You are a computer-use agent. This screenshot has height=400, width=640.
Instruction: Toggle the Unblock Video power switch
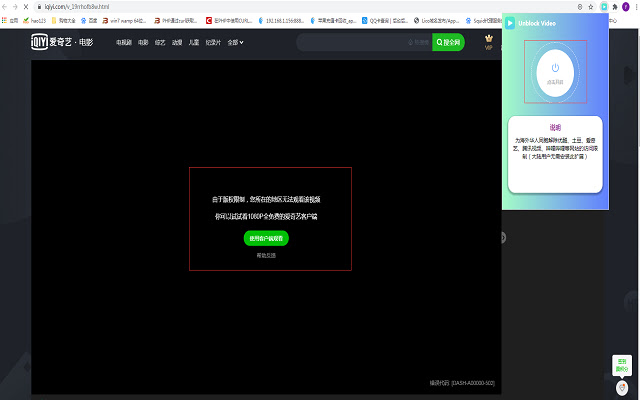click(555, 72)
